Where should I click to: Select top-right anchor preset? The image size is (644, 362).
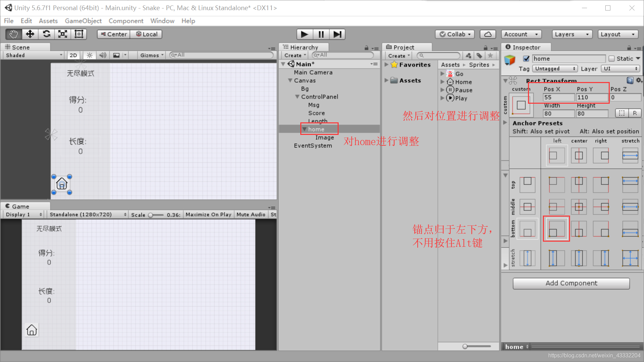[601, 185]
